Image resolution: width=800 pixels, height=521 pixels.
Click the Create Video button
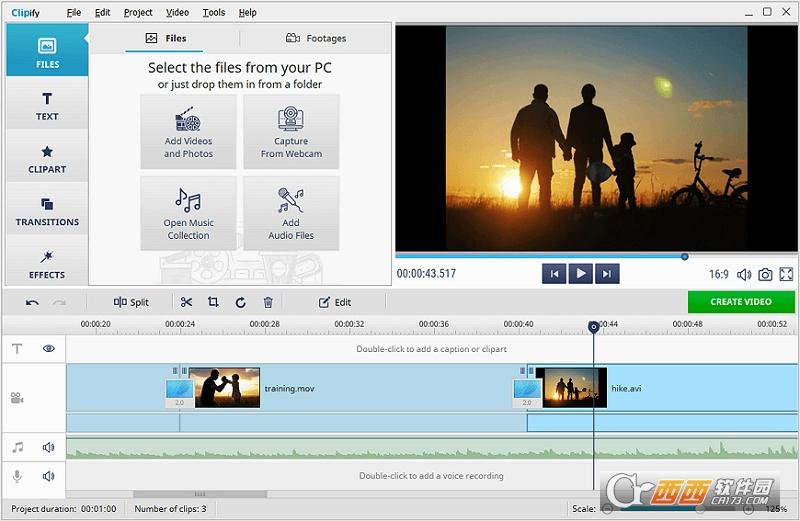pos(741,302)
